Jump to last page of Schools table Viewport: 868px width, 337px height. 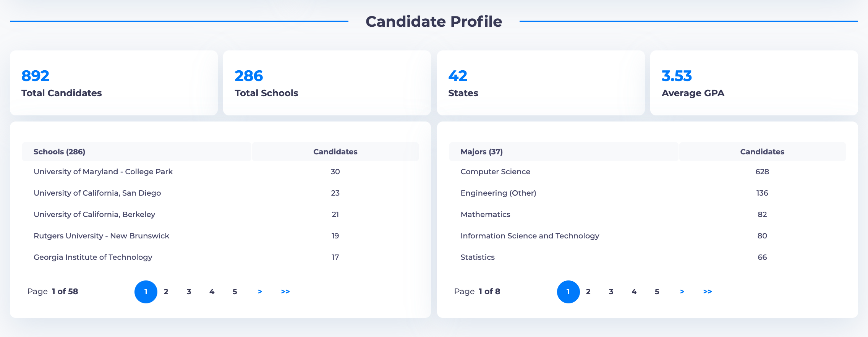click(x=285, y=292)
